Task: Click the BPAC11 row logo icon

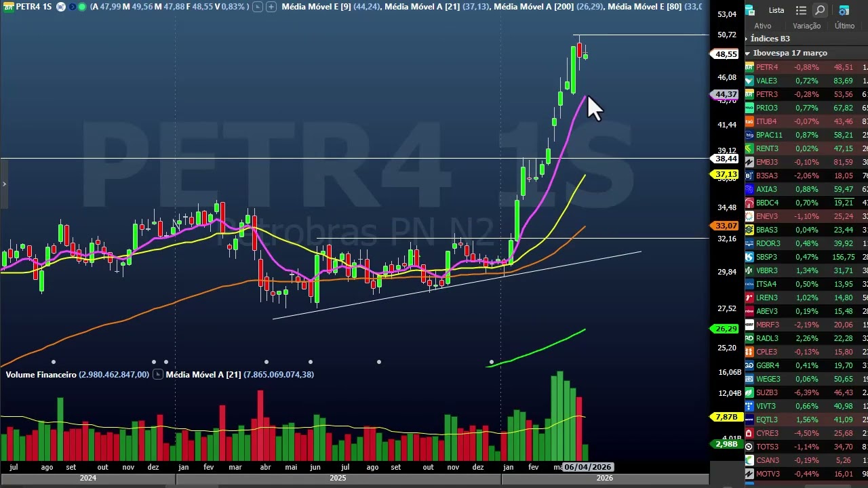Action: tap(749, 135)
